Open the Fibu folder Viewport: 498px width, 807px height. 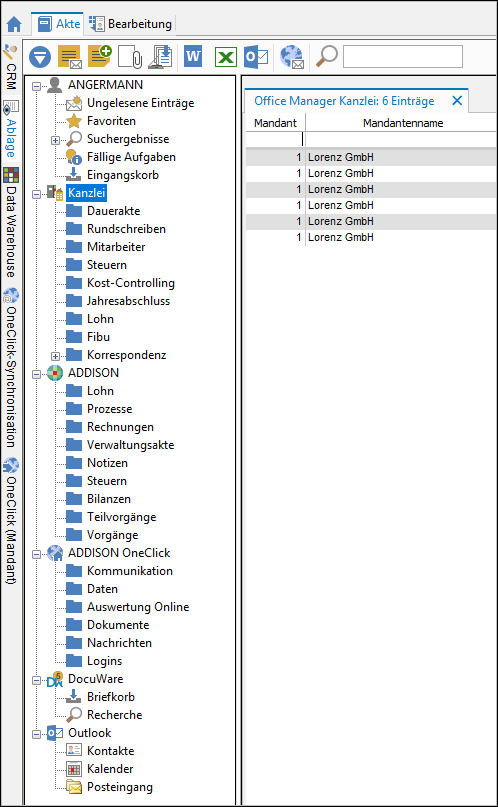(x=98, y=337)
